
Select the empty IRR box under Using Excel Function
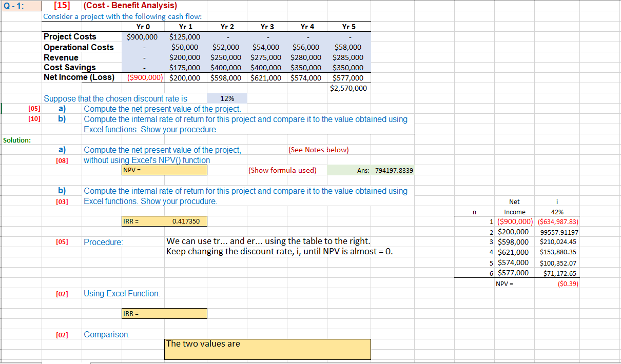164,313
